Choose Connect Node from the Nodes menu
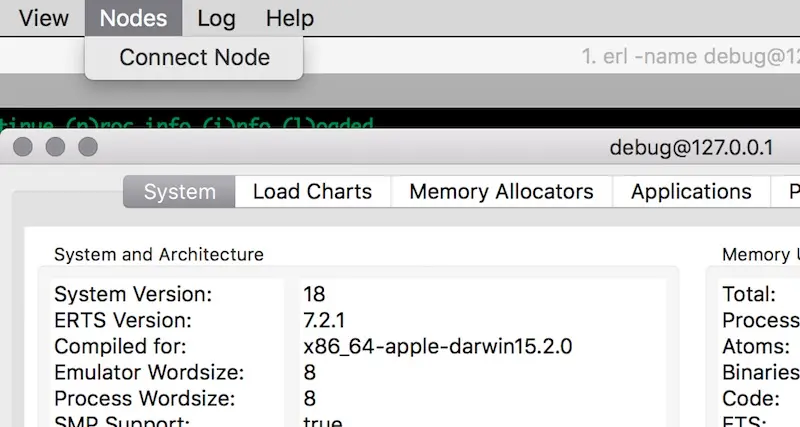The image size is (800, 427). tap(194, 57)
